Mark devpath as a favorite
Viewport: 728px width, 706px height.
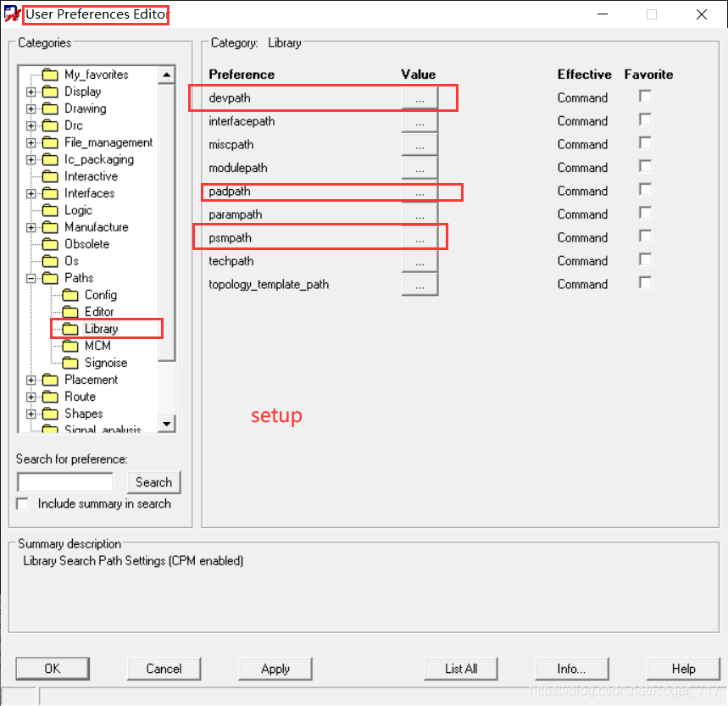point(646,97)
